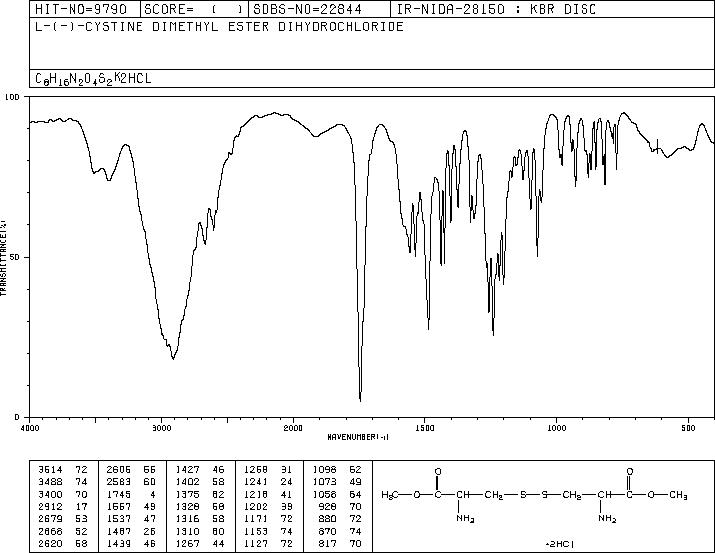Select peak value 880 in the table
The image size is (715, 553).
(327, 519)
